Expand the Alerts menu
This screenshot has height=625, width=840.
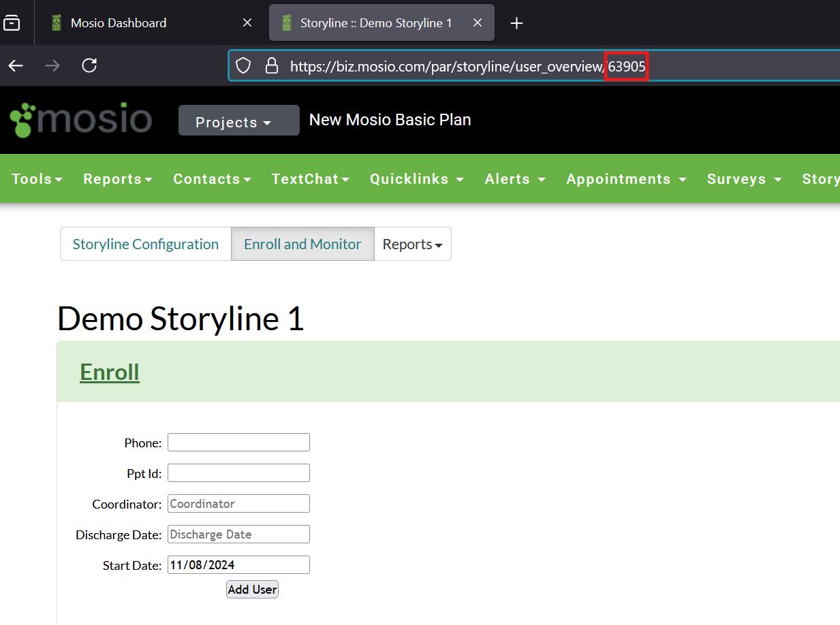[x=515, y=178]
